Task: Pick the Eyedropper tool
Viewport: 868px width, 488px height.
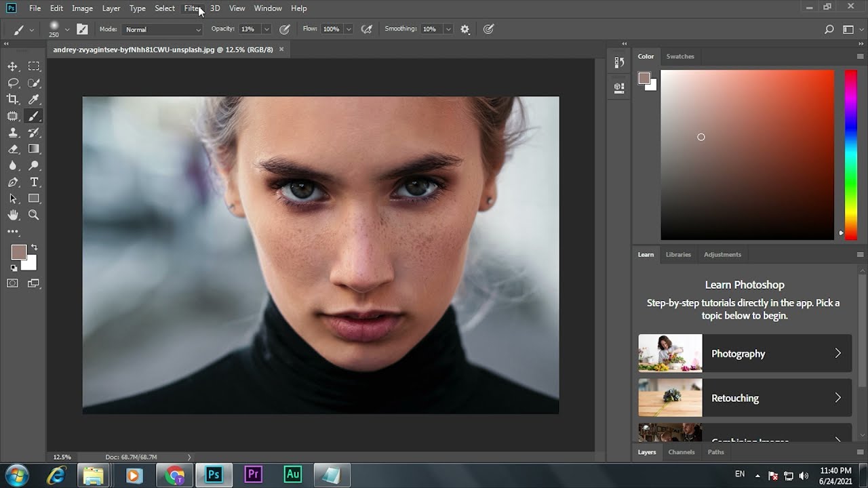Action: tap(34, 100)
